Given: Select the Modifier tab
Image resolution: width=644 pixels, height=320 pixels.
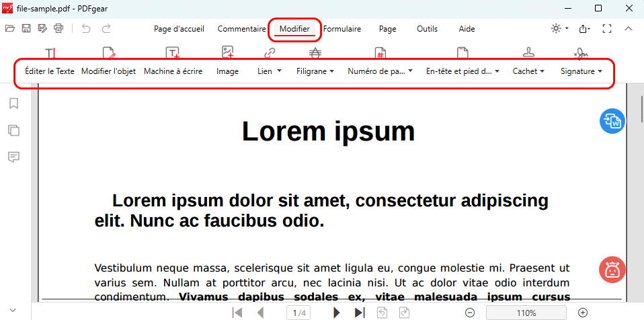Looking at the screenshot, I should (x=294, y=29).
